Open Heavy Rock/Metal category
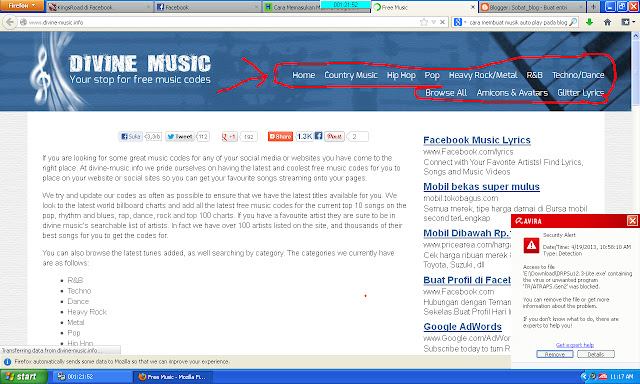Image resolution: width=640 pixels, height=384 pixels. pos(483,75)
